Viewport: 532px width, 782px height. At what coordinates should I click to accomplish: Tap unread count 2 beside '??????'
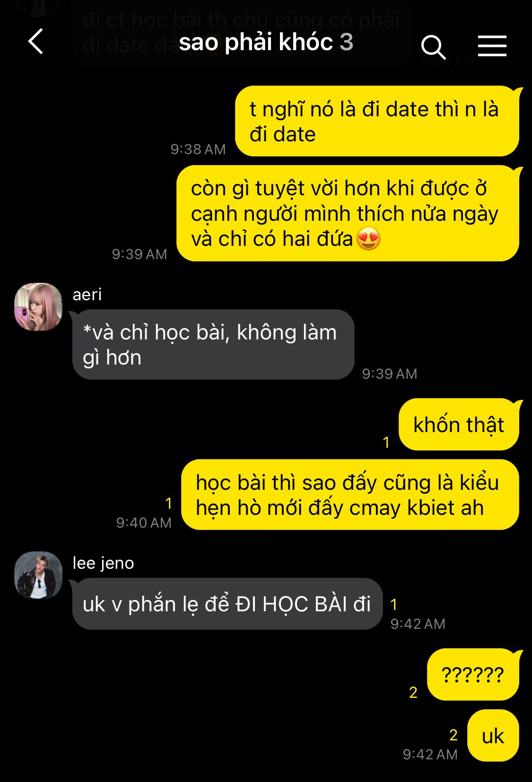point(413,692)
